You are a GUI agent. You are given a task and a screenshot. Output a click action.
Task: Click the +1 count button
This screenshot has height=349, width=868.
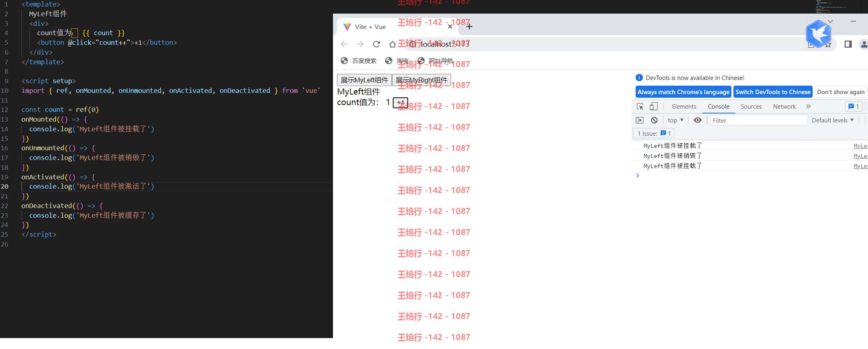400,103
